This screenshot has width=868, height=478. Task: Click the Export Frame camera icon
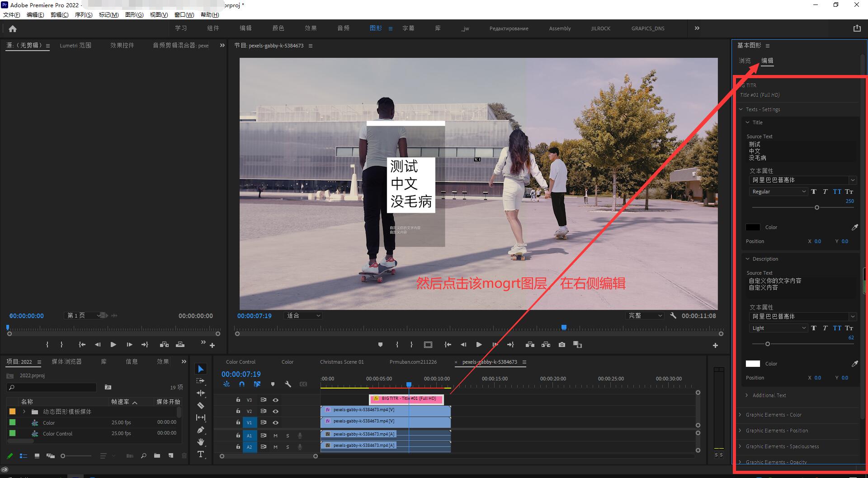[561, 345]
